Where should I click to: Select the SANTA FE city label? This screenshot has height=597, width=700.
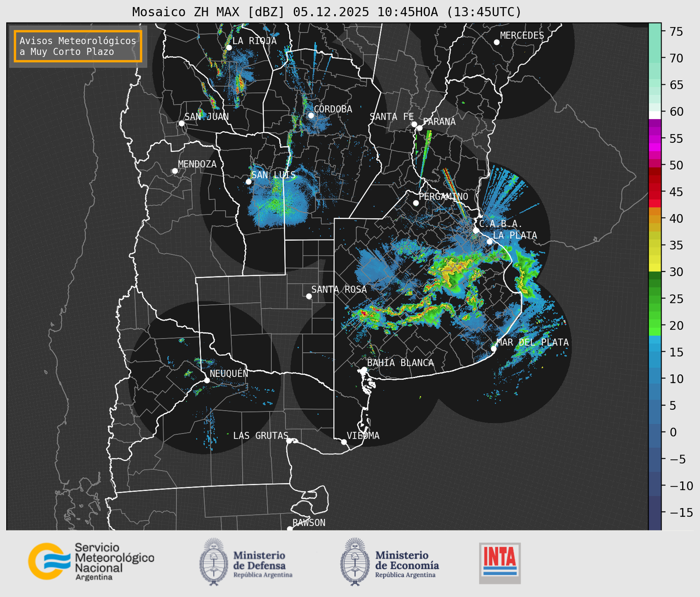click(x=392, y=117)
